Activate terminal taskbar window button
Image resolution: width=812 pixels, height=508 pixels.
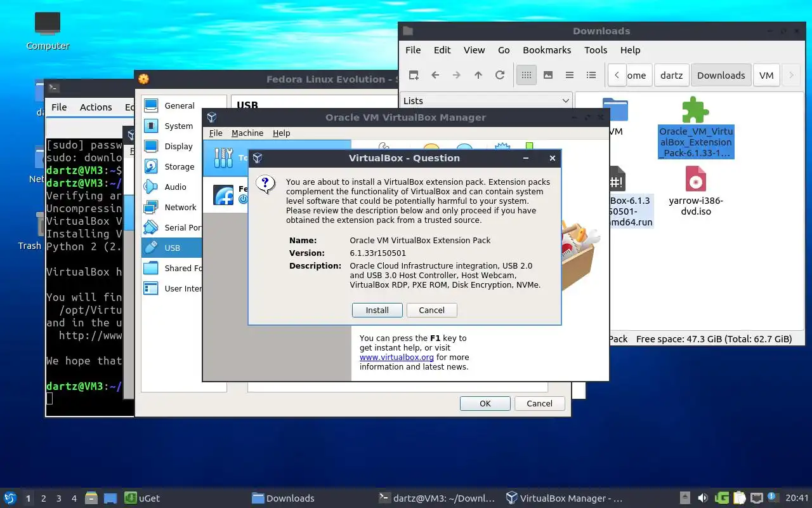[438, 498]
